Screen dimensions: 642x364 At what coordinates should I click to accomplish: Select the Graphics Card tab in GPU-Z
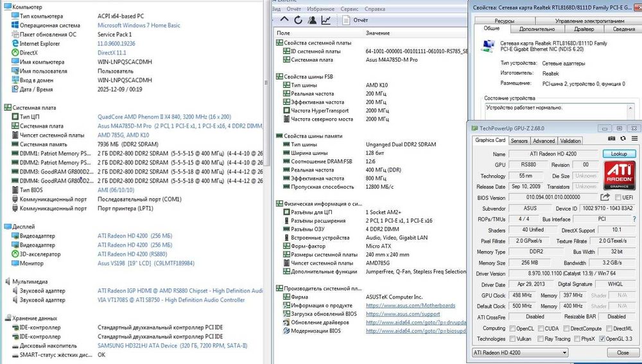pyautogui.click(x=490, y=140)
